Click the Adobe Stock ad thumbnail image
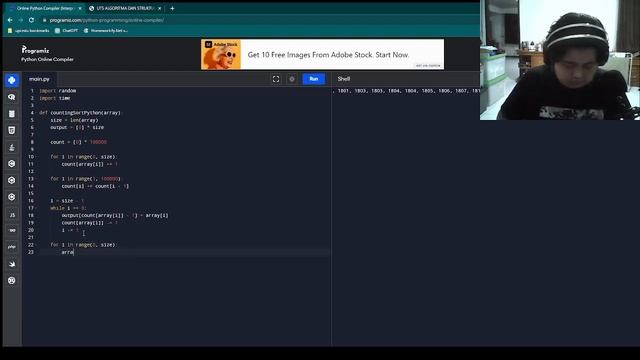This screenshot has width=640, height=360. point(221,54)
